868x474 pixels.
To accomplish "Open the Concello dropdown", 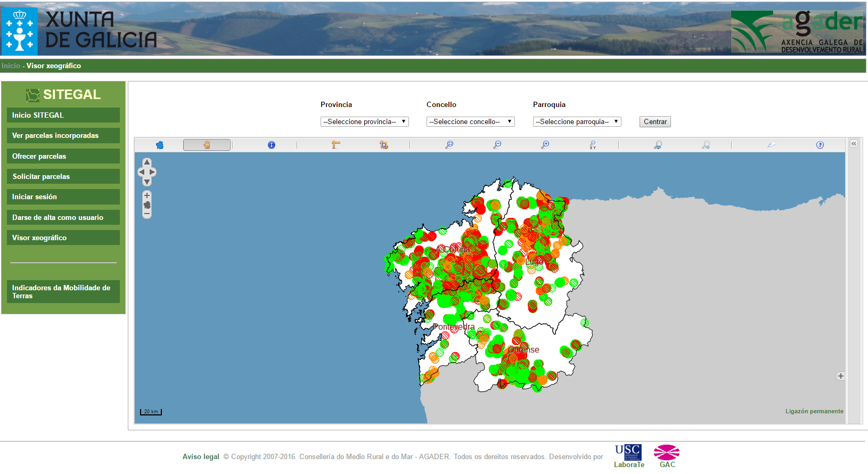I will click(470, 122).
